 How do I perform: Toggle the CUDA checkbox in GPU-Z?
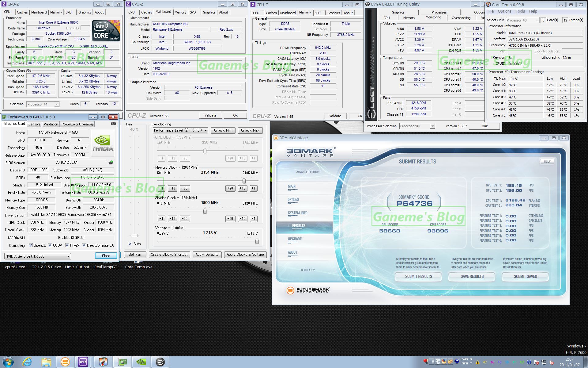pyautogui.click(x=50, y=245)
